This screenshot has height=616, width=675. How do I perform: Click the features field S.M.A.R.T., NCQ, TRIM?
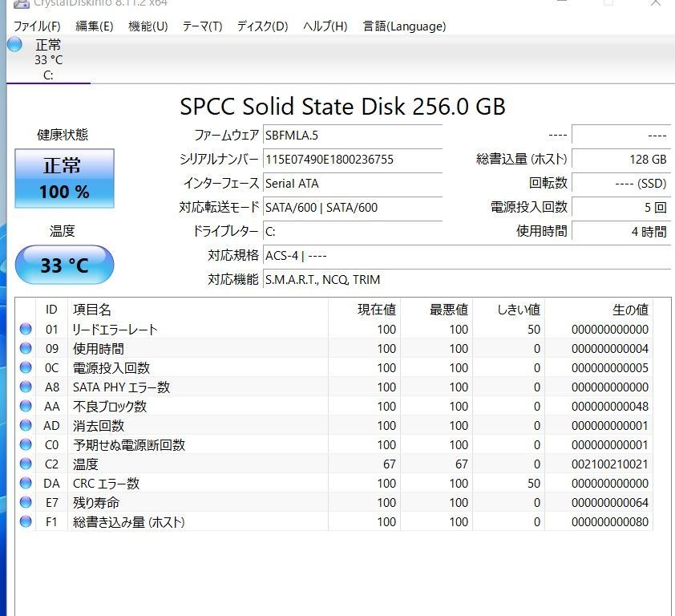click(467, 280)
